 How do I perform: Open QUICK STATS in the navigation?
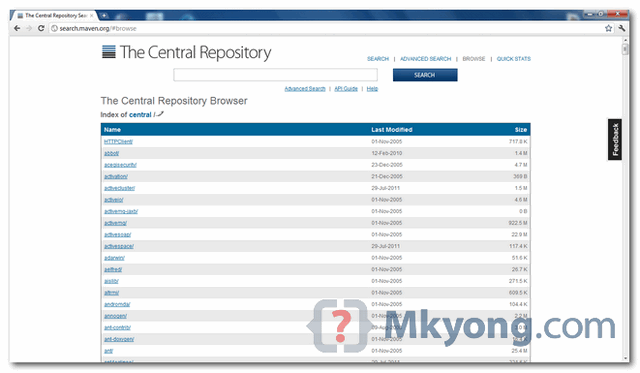pos(513,59)
